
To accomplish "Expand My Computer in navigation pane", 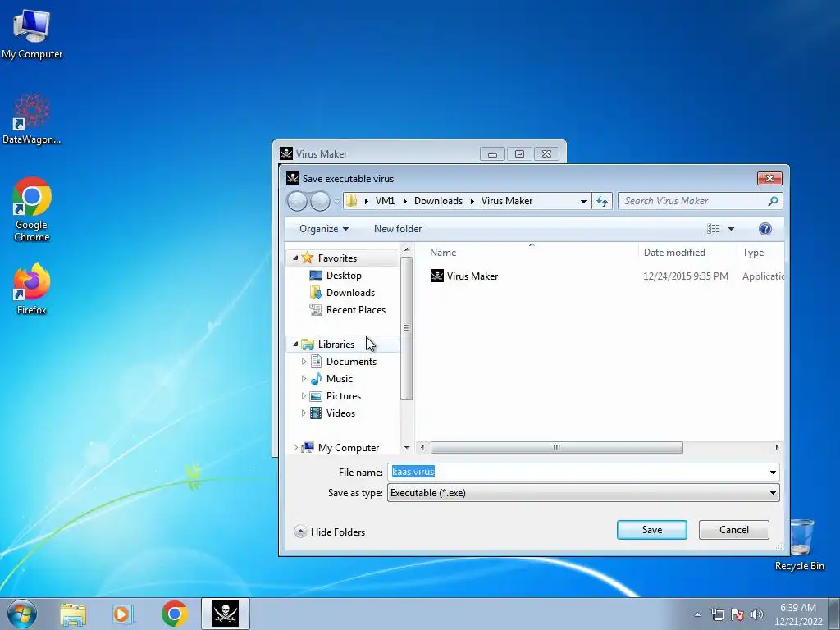I will pyautogui.click(x=295, y=447).
